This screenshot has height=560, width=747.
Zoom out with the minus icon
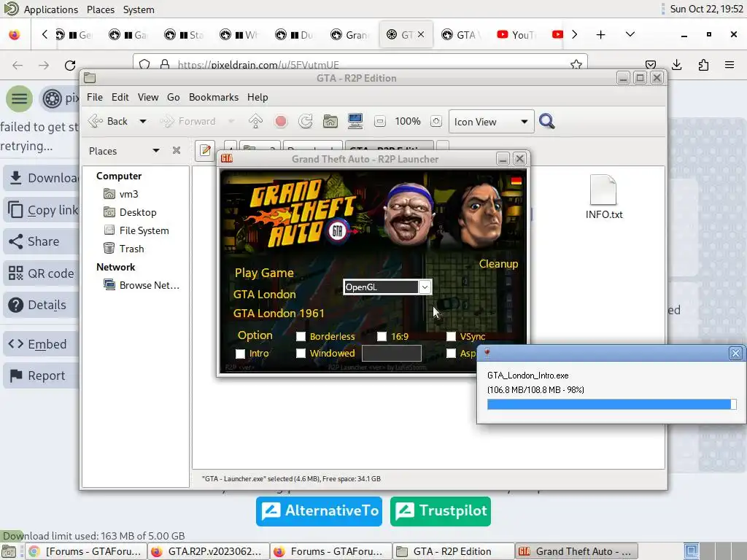point(379,122)
